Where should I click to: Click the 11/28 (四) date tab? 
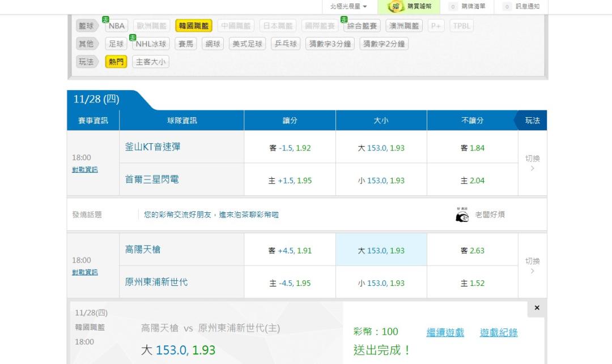point(96,99)
